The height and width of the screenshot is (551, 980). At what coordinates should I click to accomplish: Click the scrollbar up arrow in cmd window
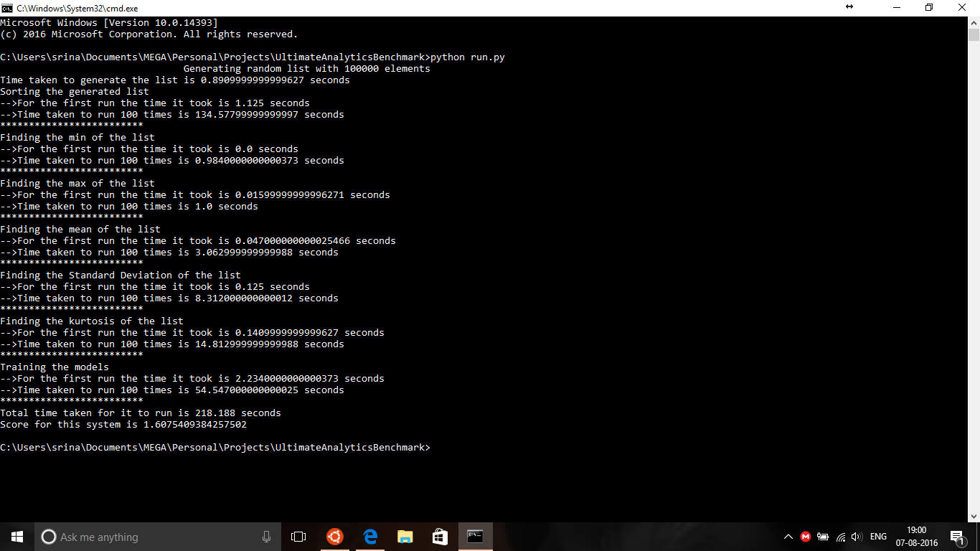click(x=974, y=22)
